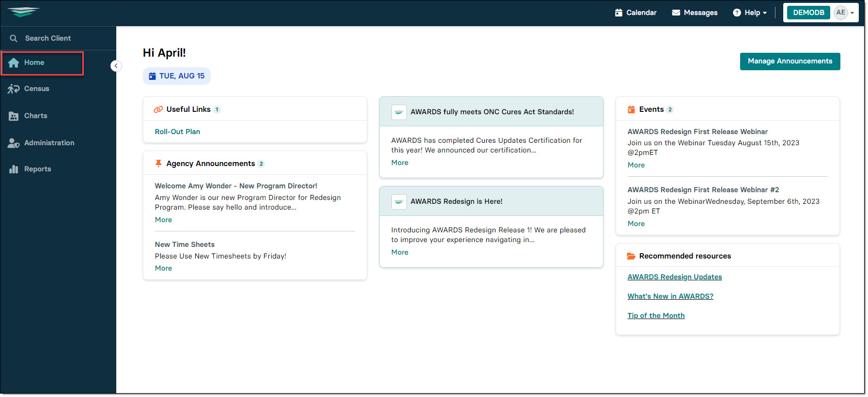Collapse the sidebar with chevron button

coord(116,66)
